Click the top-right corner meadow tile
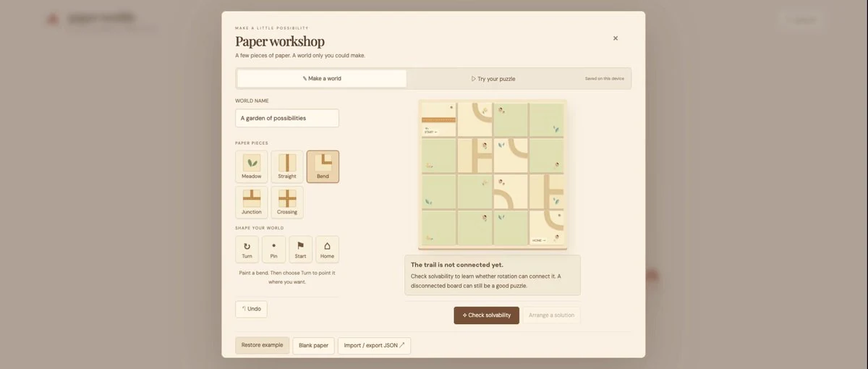Image resolution: width=868 pixels, height=369 pixels. point(546,119)
